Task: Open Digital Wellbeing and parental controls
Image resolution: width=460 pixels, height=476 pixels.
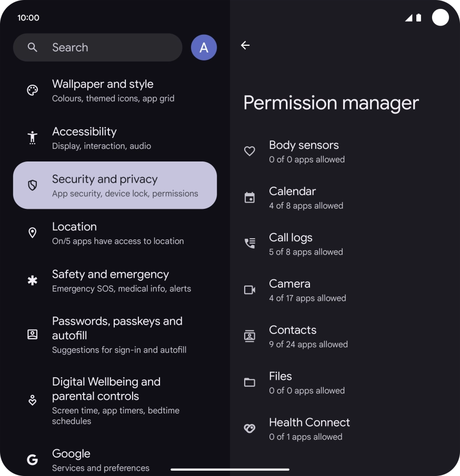Action: click(115, 400)
